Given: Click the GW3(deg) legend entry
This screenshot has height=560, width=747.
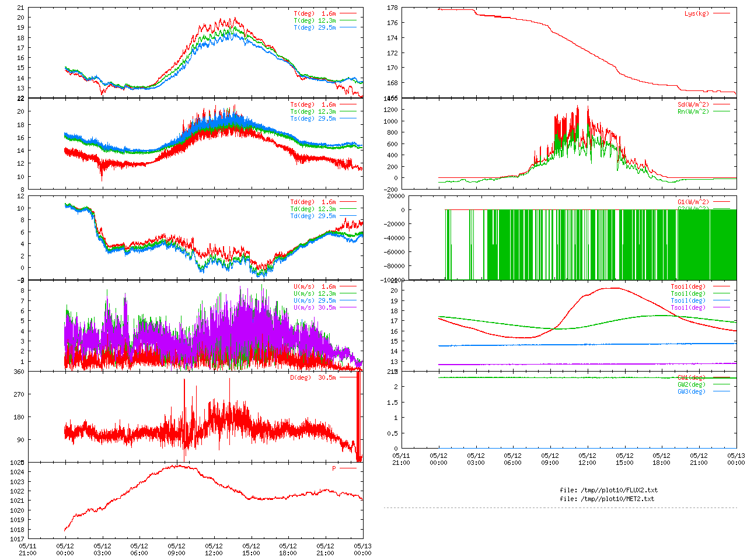Looking at the screenshot, I should point(692,391).
